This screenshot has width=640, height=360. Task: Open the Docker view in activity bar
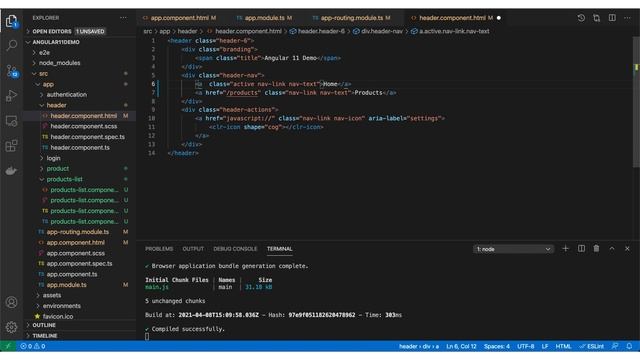coord(11,171)
